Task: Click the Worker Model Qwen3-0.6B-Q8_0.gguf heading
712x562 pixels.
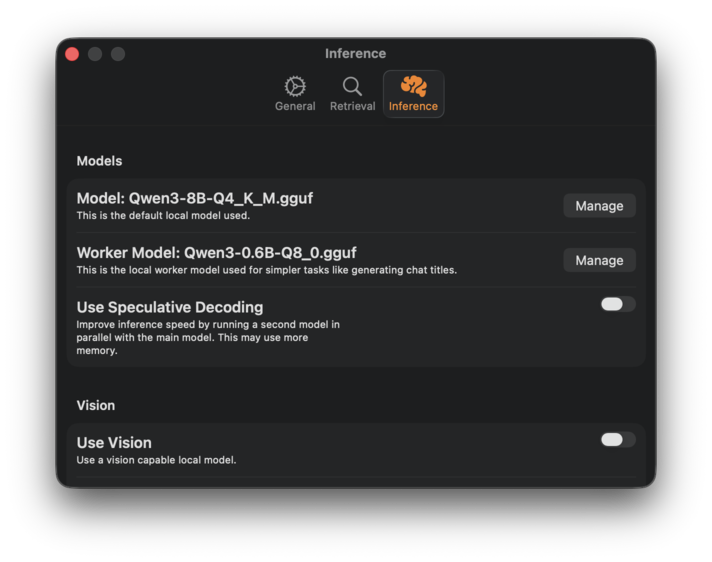Action: click(x=216, y=252)
